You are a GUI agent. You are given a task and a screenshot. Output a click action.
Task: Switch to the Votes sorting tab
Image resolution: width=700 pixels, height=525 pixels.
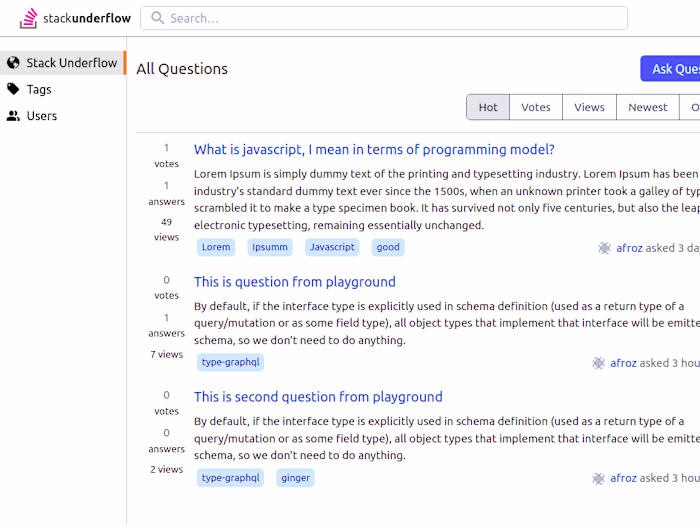pos(536,107)
